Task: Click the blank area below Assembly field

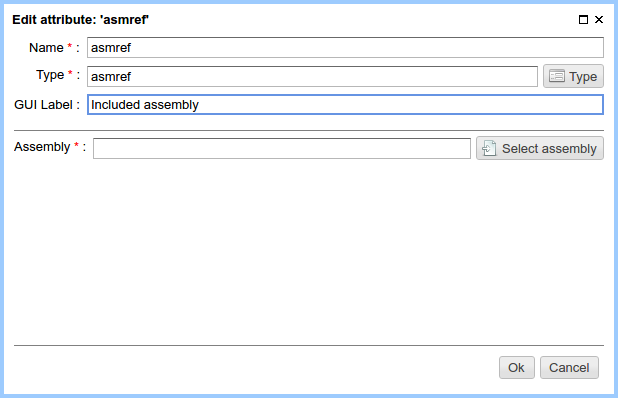Action: click(x=309, y=252)
